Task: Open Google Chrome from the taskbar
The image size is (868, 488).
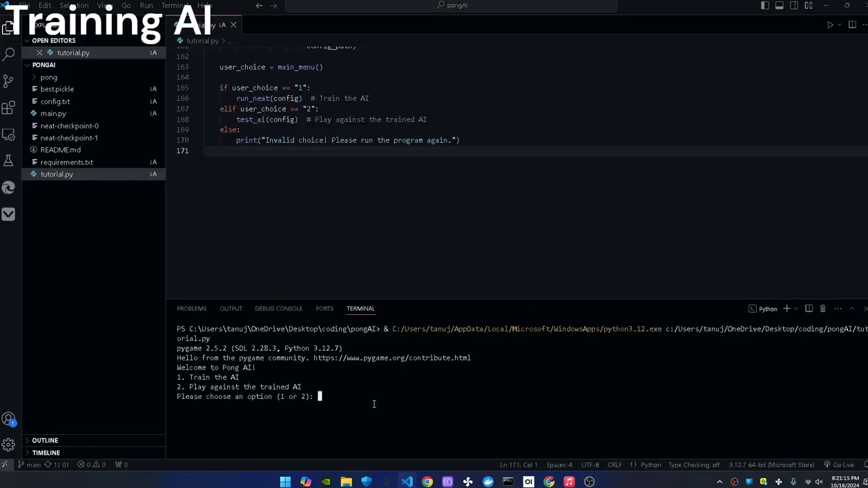Action: pos(427,482)
